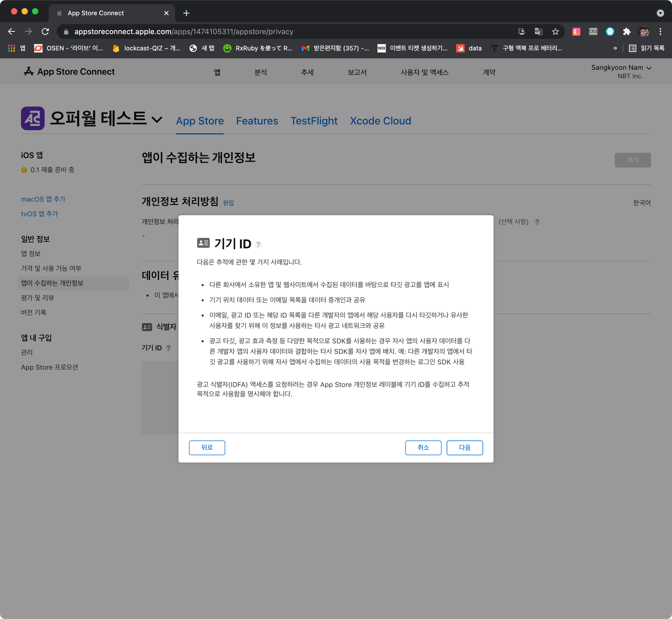
Task: Click the macOS 앱 추가 link
Action: tap(43, 199)
